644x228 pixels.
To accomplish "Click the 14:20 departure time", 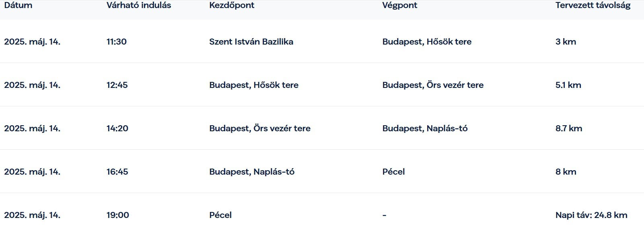I will [x=117, y=128].
